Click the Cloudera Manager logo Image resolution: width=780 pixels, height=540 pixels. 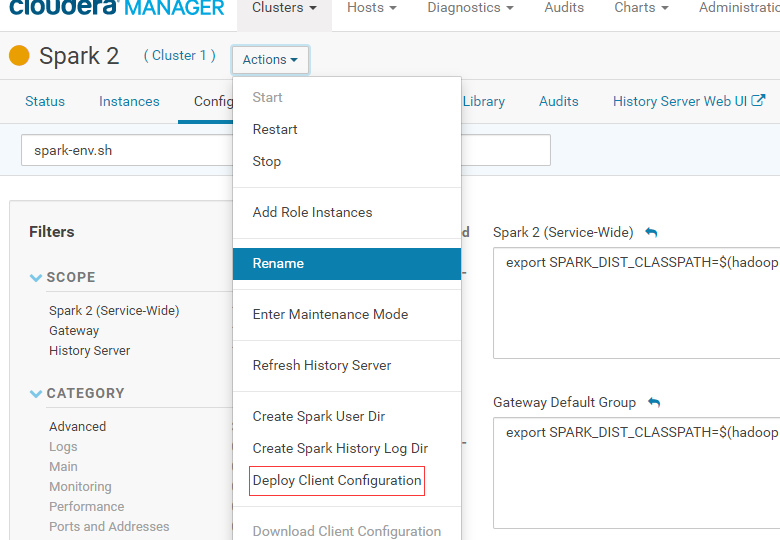pos(116,7)
